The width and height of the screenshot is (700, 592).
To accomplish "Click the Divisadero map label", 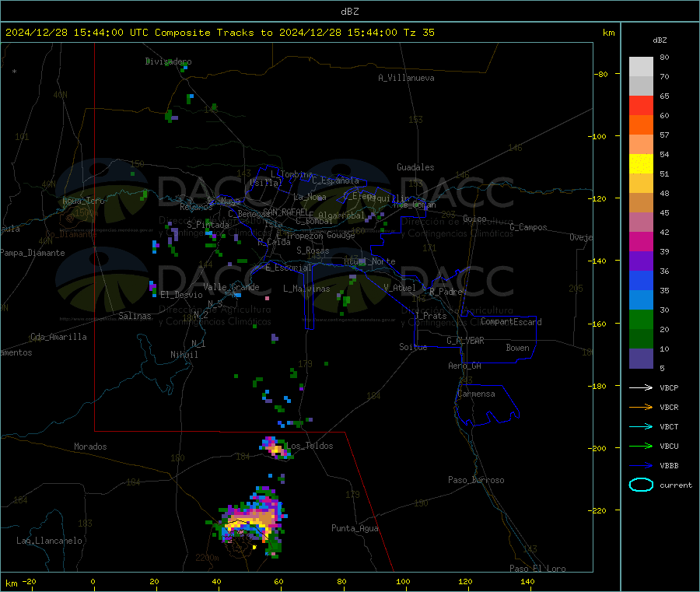I will 168,61.
